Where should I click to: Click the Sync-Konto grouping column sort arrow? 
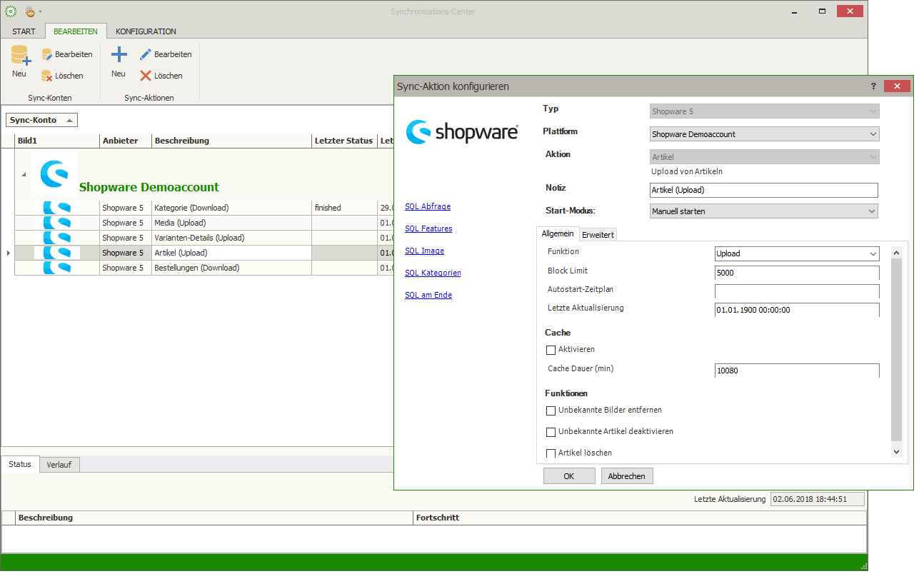pos(69,121)
